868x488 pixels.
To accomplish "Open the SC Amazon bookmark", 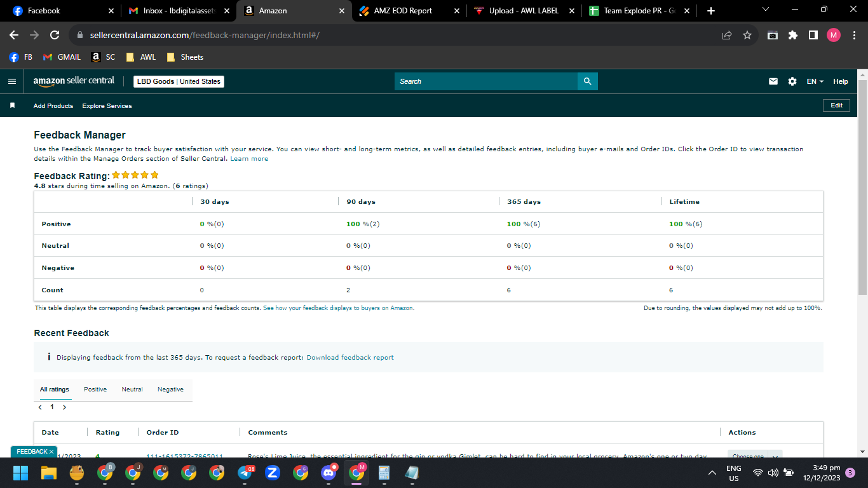I will (104, 57).
